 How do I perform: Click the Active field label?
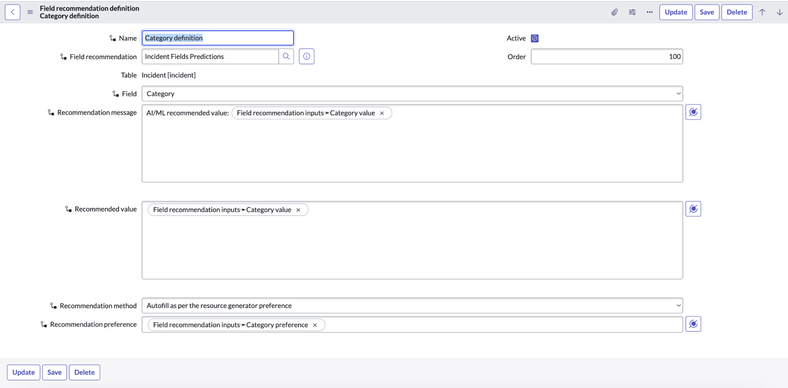pos(516,38)
